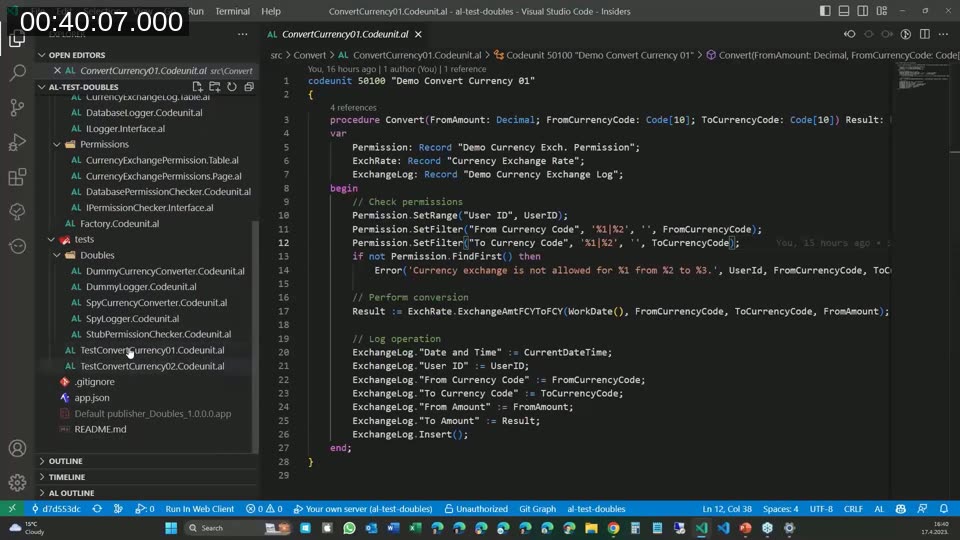Toggle the bottom panel visibility
Viewport: 960px width, 540px height.
(x=844, y=11)
